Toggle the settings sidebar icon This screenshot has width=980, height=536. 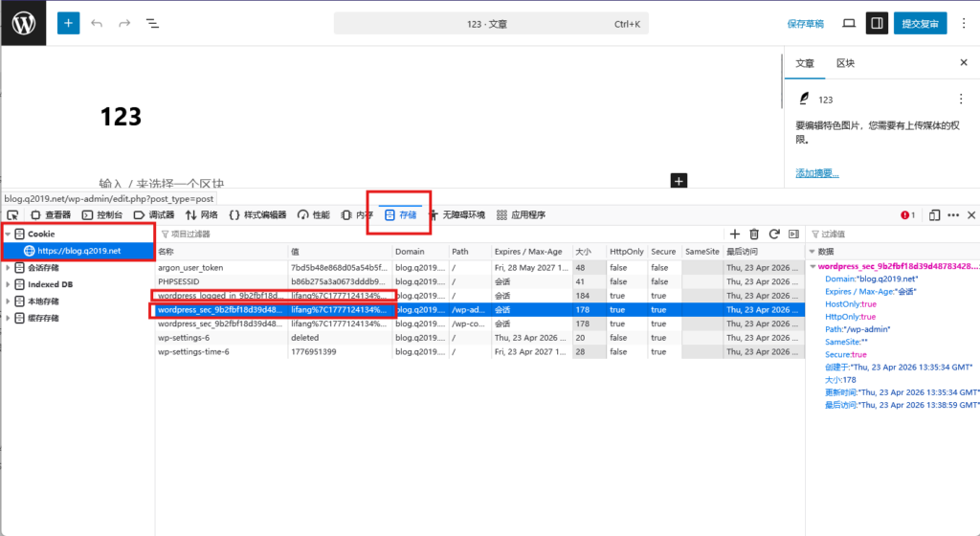[877, 23]
